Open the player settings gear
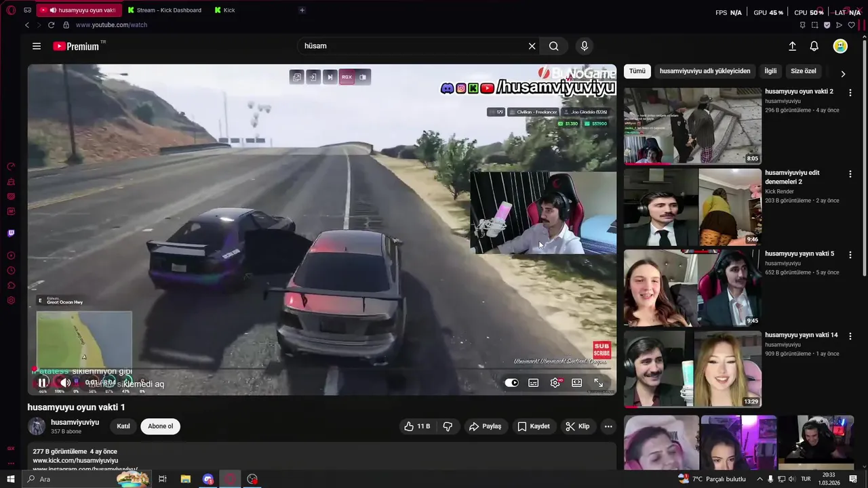Image resolution: width=868 pixels, height=488 pixels. (x=555, y=383)
